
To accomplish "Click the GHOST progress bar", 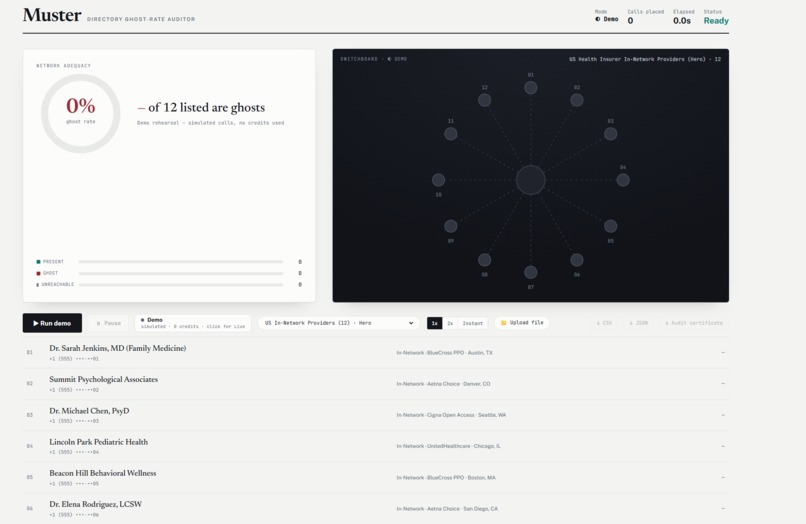I will (x=180, y=273).
